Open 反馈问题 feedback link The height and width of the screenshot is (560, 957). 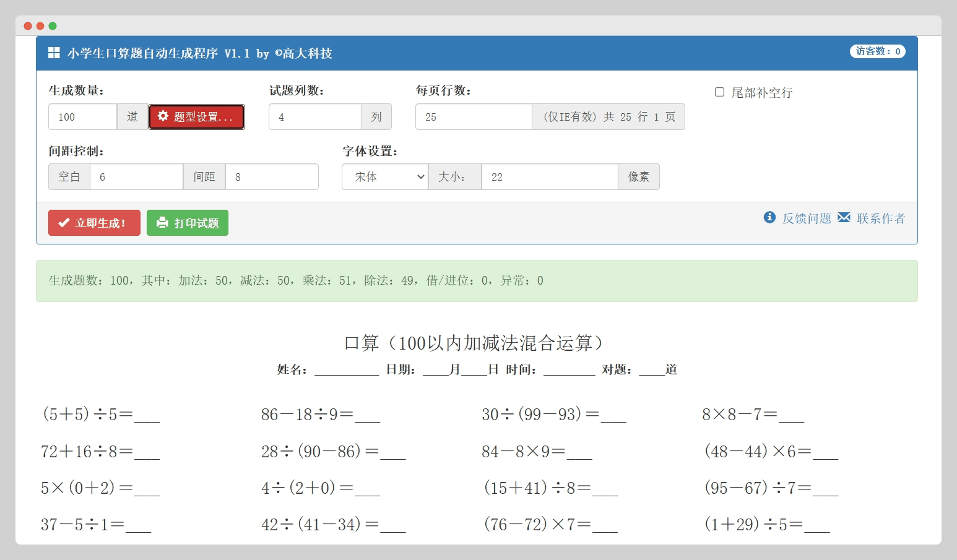coord(807,218)
